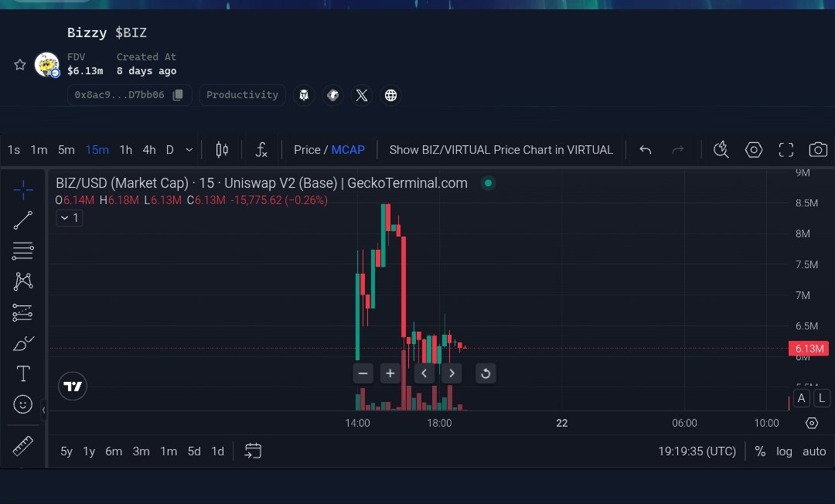
Task: Open the candle chart style selector
Action: point(221,149)
